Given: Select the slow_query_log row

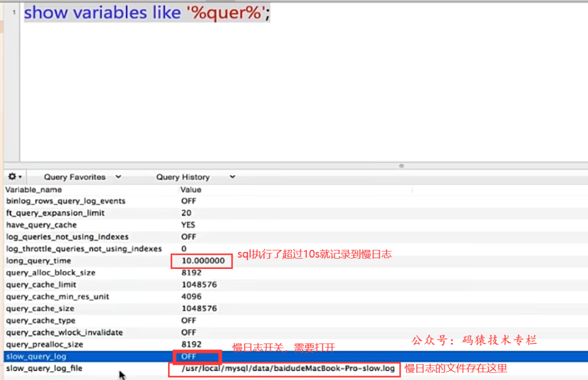Looking at the screenshot, I should (36, 357).
